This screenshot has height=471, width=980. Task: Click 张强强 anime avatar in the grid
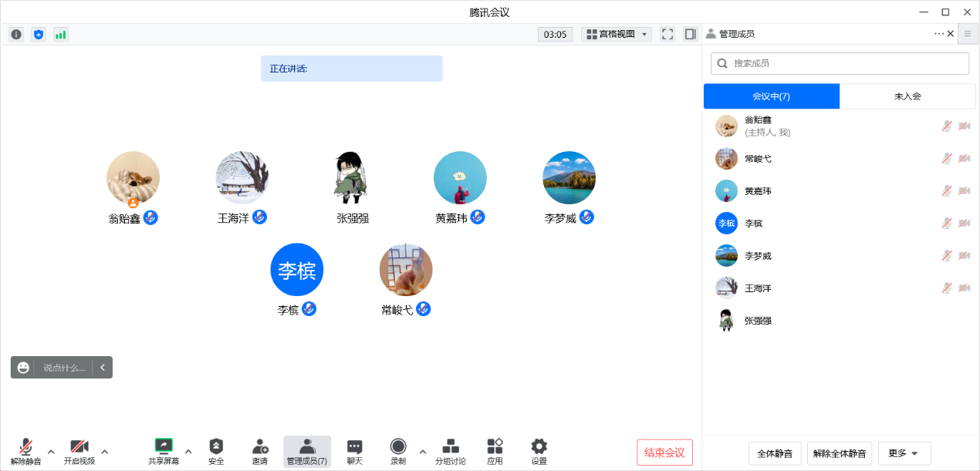pos(351,178)
